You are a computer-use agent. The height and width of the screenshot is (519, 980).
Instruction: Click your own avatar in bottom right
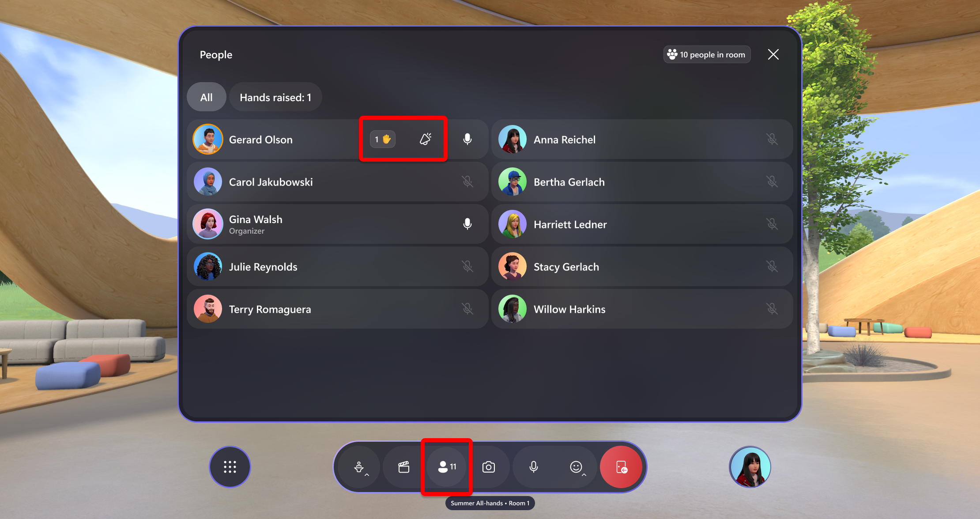[750, 467]
